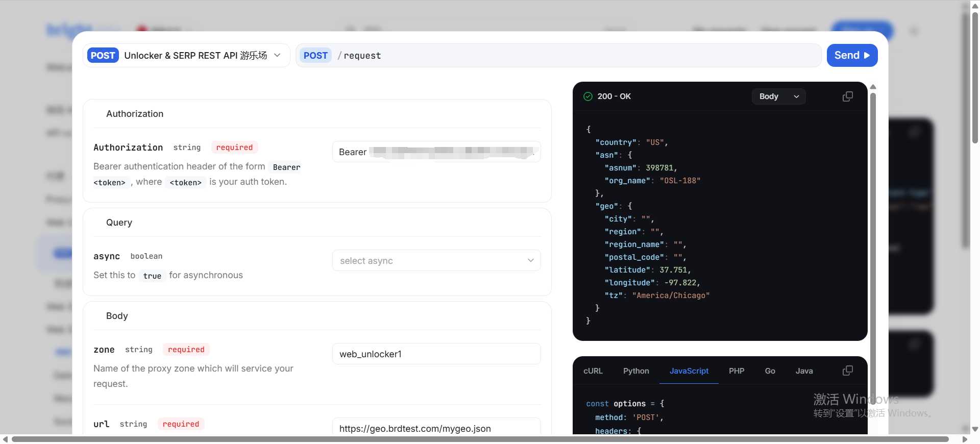Click the Send button
The image size is (980, 444).
coord(852,55)
